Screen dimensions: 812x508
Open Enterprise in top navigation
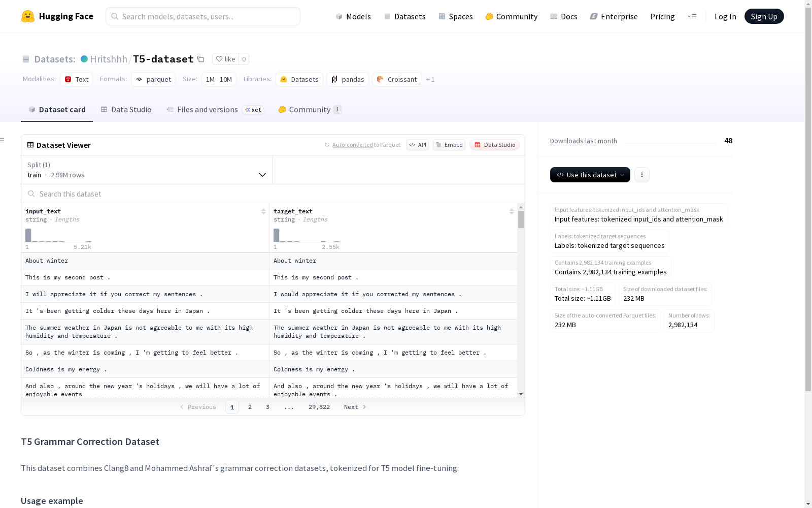(614, 16)
